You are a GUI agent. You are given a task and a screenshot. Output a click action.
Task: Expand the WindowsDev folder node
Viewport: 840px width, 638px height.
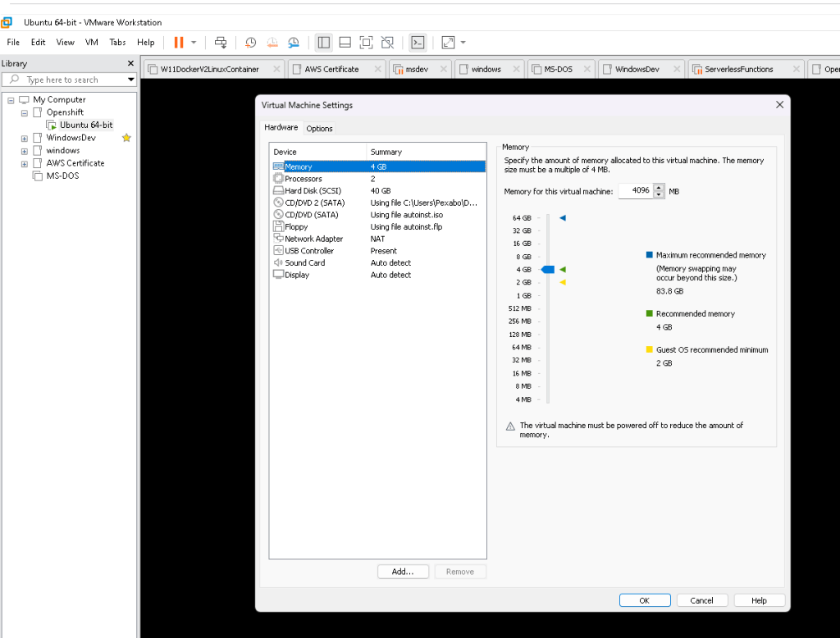point(24,139)
